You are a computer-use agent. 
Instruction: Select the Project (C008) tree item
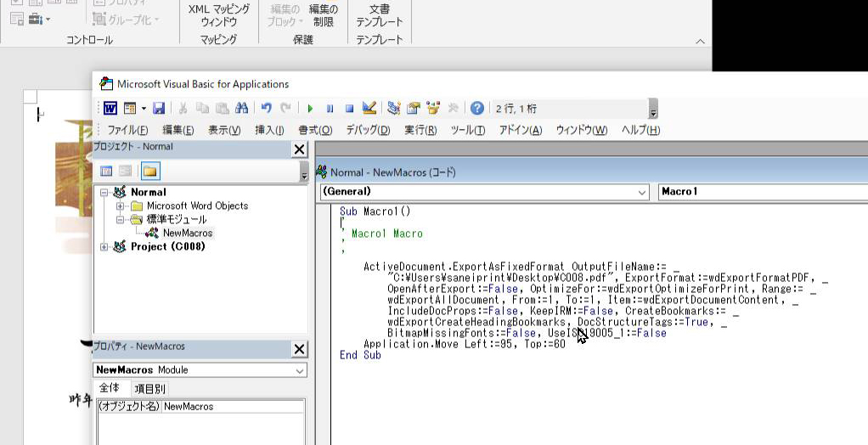click(x=167, y=247)
